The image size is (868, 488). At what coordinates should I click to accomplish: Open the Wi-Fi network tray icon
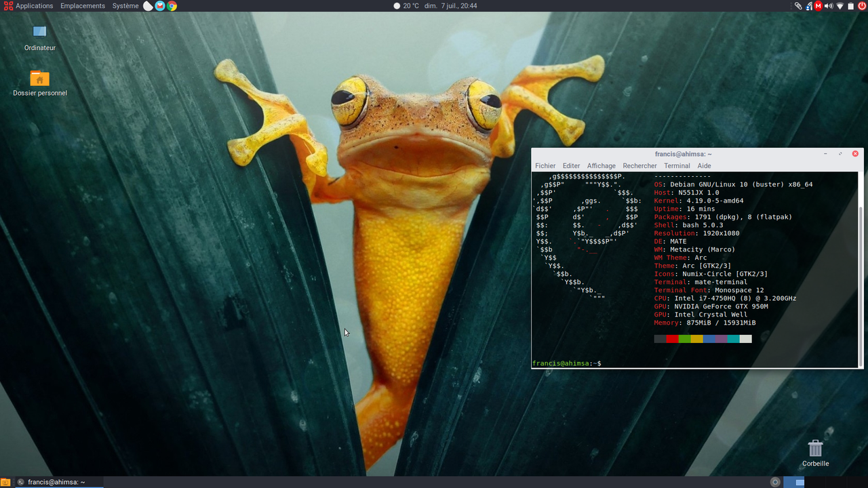(x=840, y=5)
